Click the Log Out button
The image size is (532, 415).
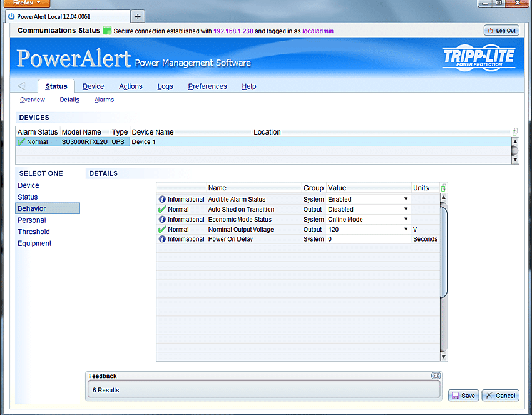[501, 31]
